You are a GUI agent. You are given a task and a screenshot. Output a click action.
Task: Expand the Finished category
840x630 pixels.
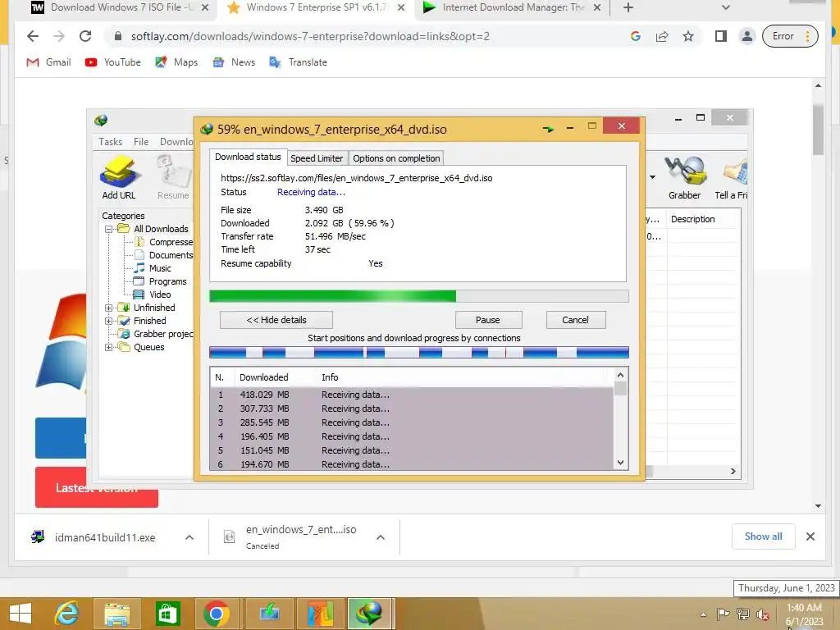pyautogui.click(x=109, y=321)
